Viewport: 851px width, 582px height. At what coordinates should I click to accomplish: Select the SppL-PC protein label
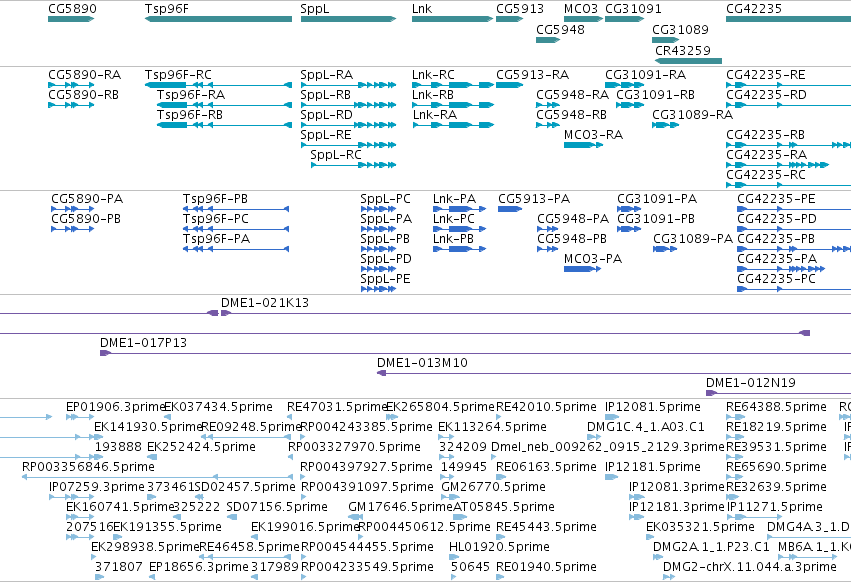tap(385, 199)
